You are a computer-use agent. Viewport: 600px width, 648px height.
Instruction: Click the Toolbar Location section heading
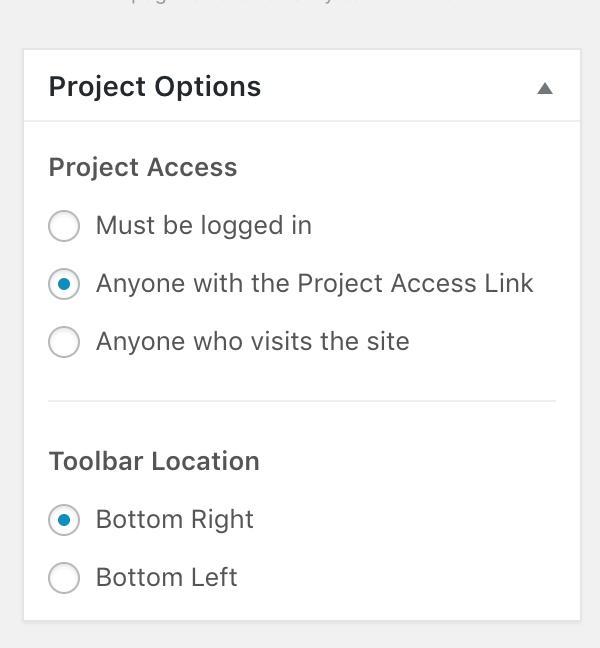pyautogui.click(x=154, y=462)
